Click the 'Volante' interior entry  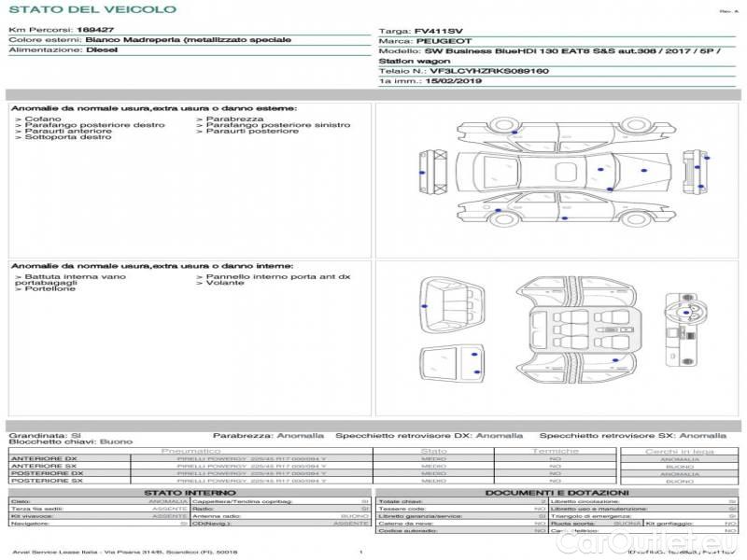220,283
